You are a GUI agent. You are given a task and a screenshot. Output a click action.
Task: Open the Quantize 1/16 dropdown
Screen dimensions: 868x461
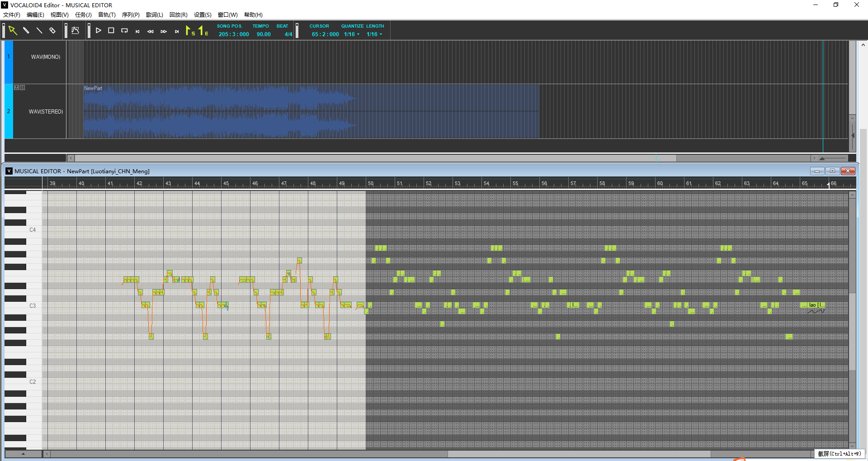tap(352, 34)
